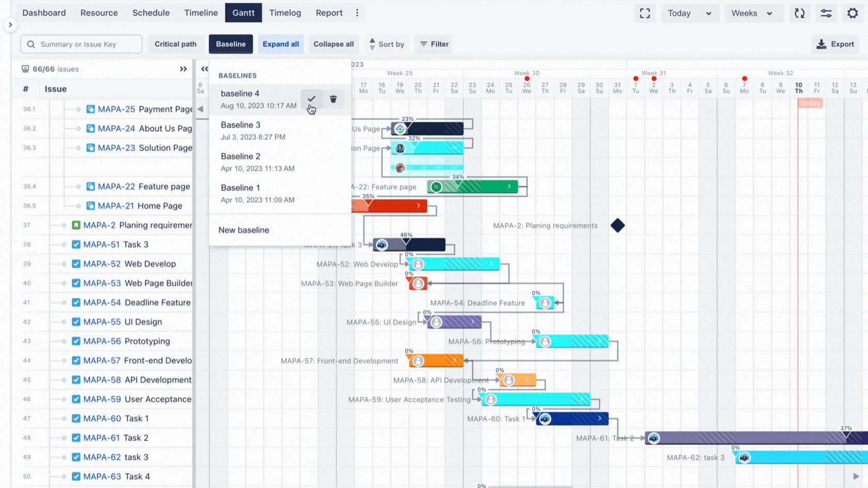Create a New baseline
This screenshot has width=868, height=488.
point(243,230)
